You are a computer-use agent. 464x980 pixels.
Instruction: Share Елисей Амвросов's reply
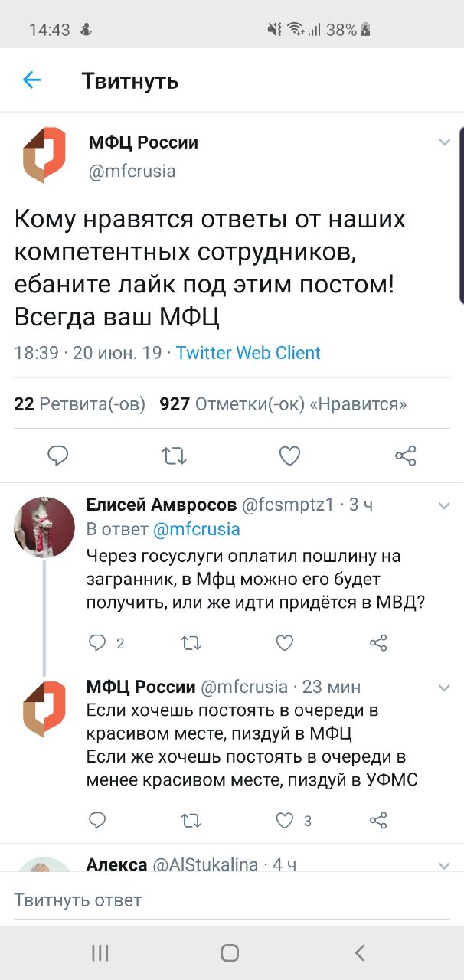coord(378,643)
